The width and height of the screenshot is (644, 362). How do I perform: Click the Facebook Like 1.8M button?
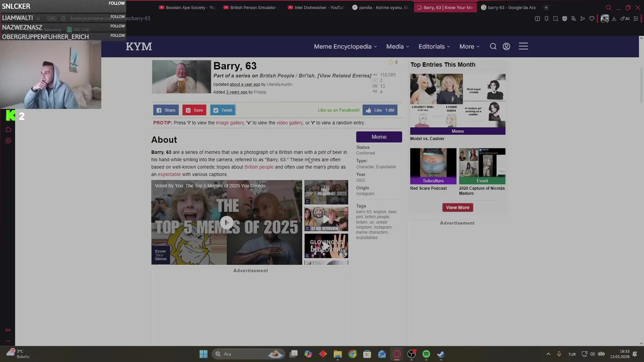click(x=380, y=110)
